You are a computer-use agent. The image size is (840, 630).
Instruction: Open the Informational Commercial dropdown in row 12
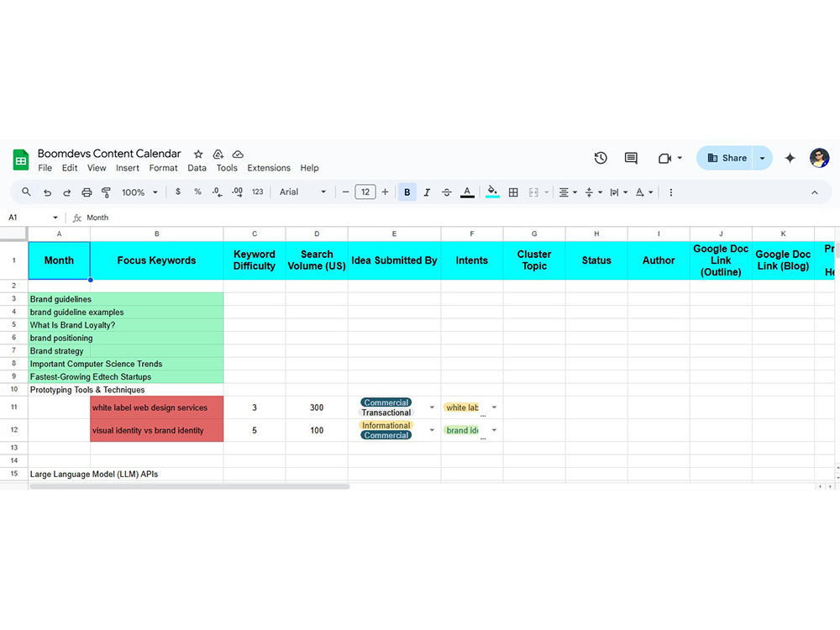coord(432,430)
